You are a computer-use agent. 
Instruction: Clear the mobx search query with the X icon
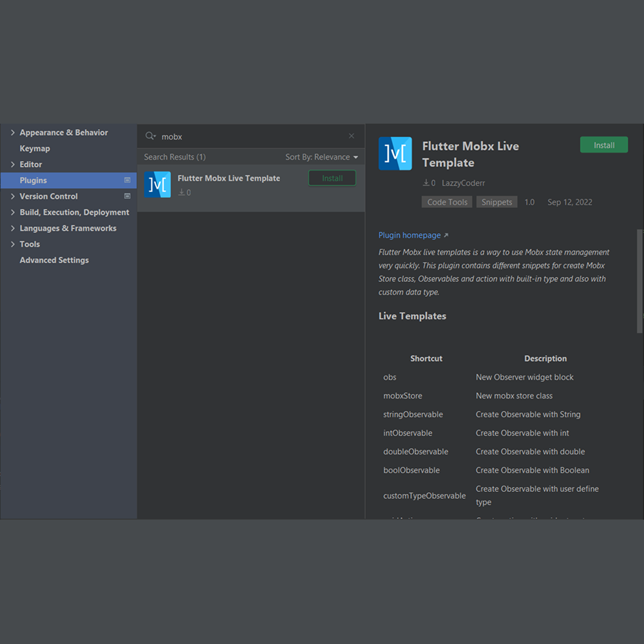point(351,136)
